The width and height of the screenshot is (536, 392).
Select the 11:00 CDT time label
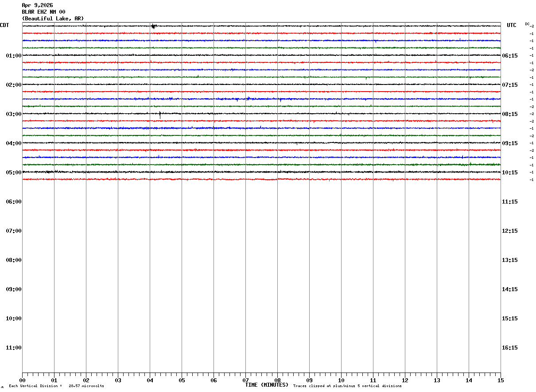pos(14,348)
